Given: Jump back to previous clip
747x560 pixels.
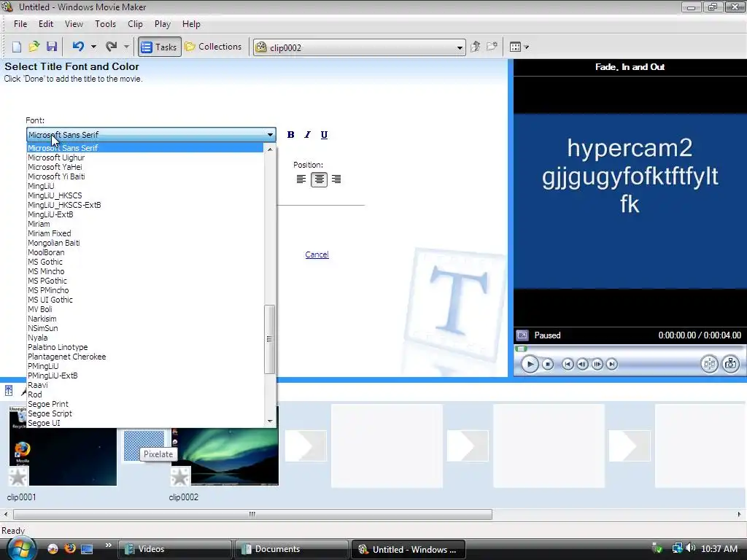Looking at the screenshot, I should click(568, 365).
